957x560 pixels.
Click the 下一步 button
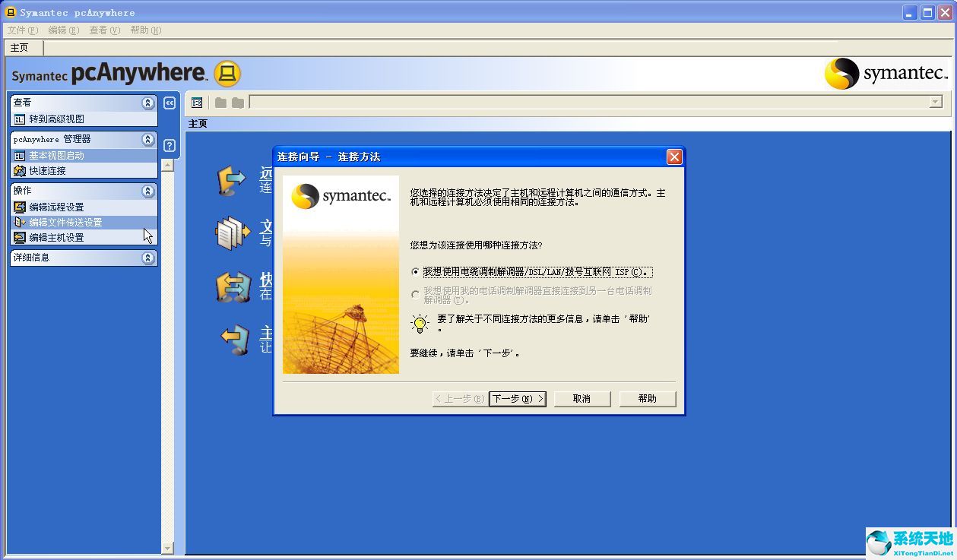[518, 398]
